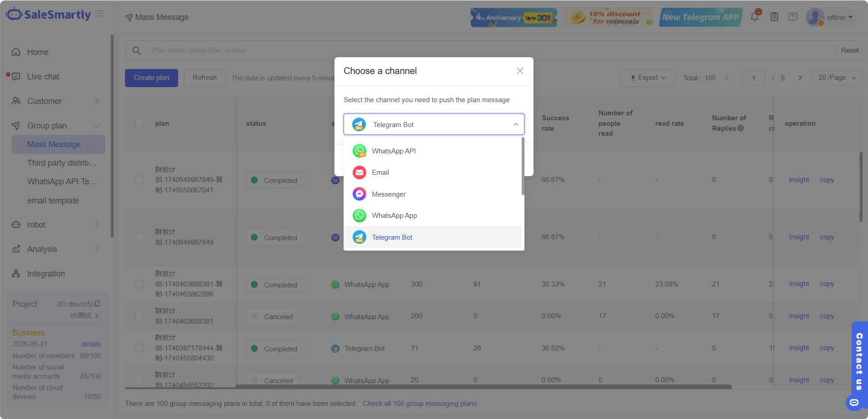The image size is (868, 419).
Task: Collapse the Telegram Bot channel dropdown
Action: click(516, 124)
